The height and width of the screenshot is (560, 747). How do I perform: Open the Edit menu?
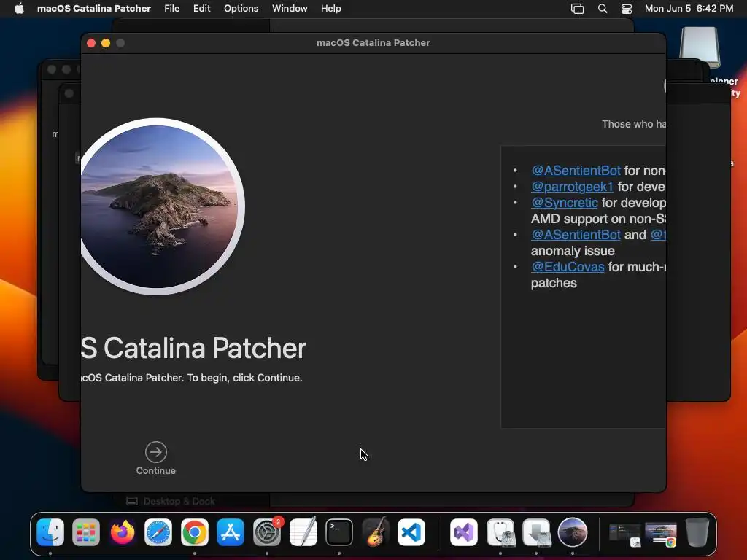201,9
